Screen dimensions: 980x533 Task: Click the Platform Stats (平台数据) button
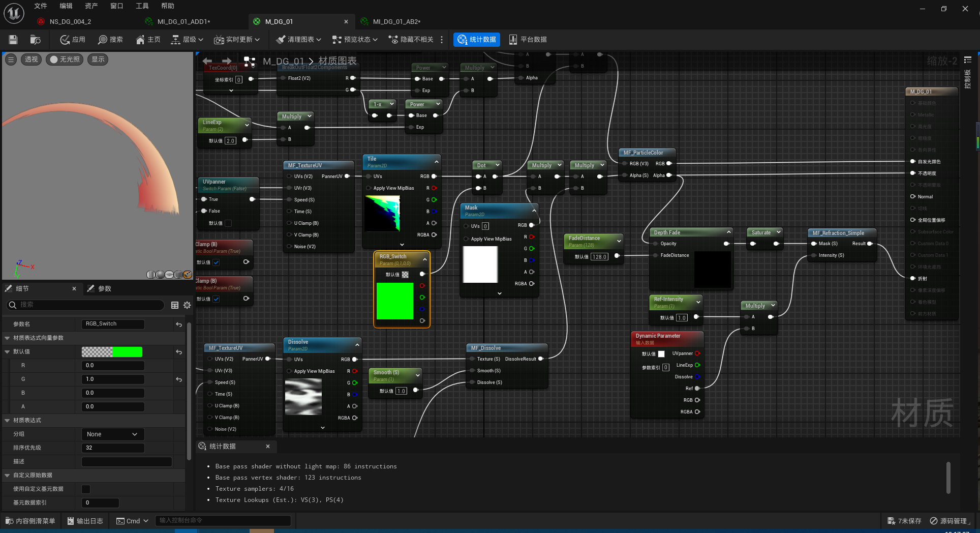pos(528,40)
